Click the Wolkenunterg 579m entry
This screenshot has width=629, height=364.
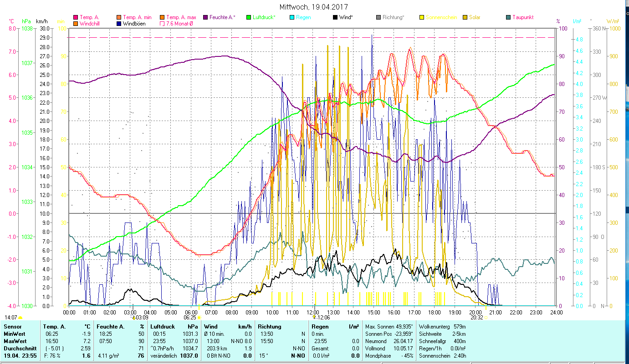tap(442, 327)
